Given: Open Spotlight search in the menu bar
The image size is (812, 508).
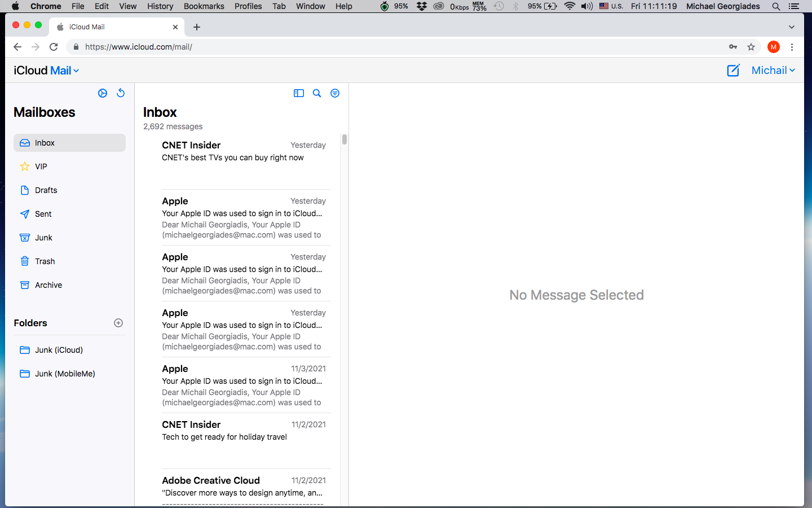Looking at the screenshot, I should 776,6.
